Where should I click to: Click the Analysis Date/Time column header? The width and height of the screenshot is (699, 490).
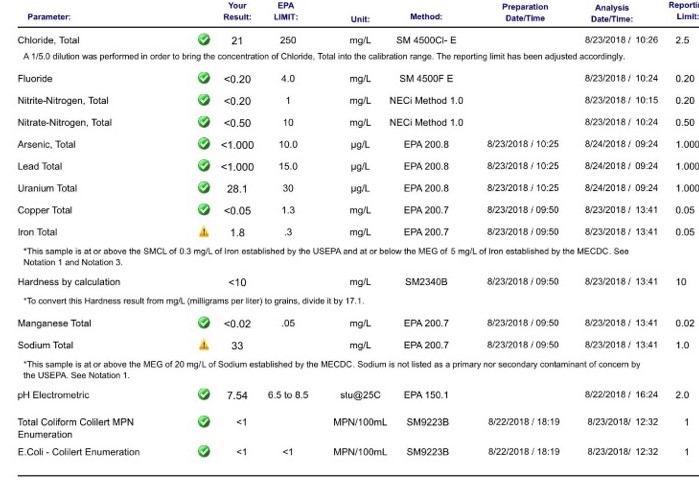click(612, 13)
